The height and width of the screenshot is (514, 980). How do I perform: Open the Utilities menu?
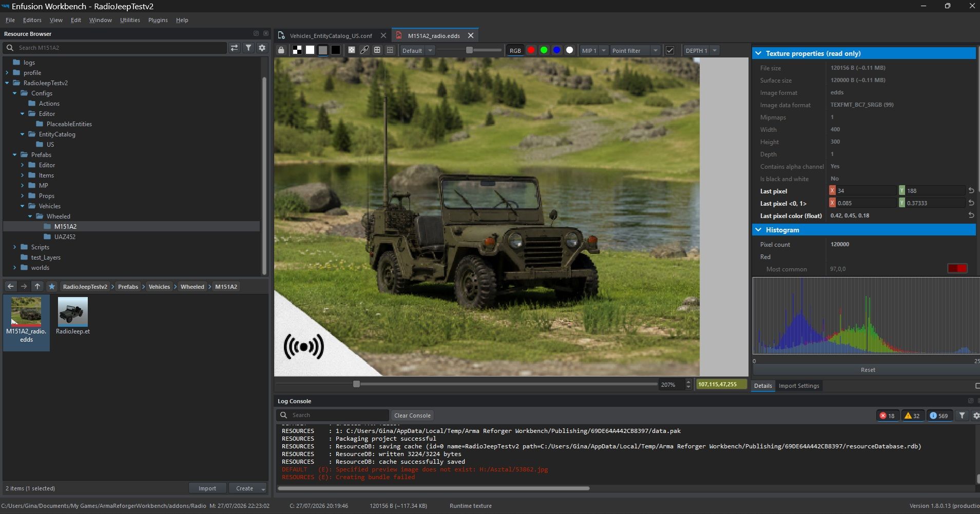click(130, 20)
